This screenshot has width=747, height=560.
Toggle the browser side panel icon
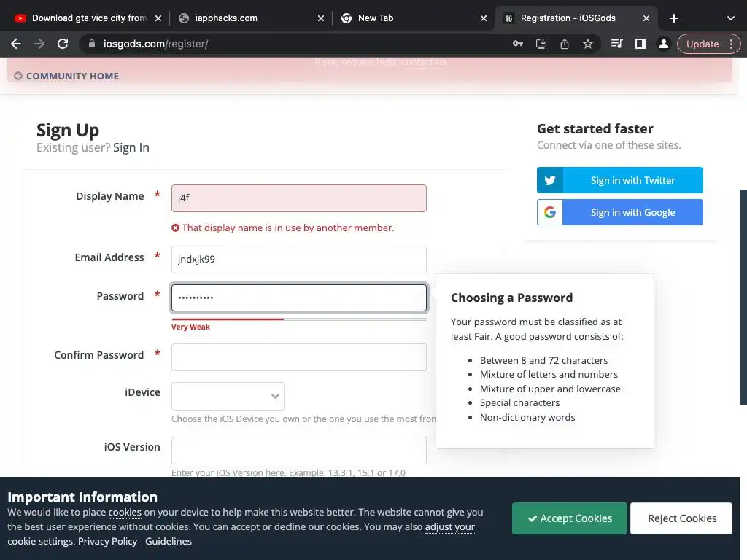tap(640, 44)
